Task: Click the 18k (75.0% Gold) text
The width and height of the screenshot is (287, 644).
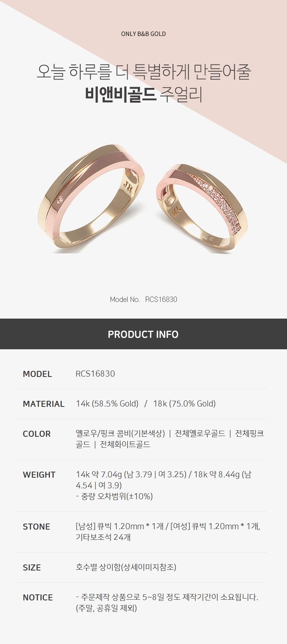Action: [x=184, y=404]
